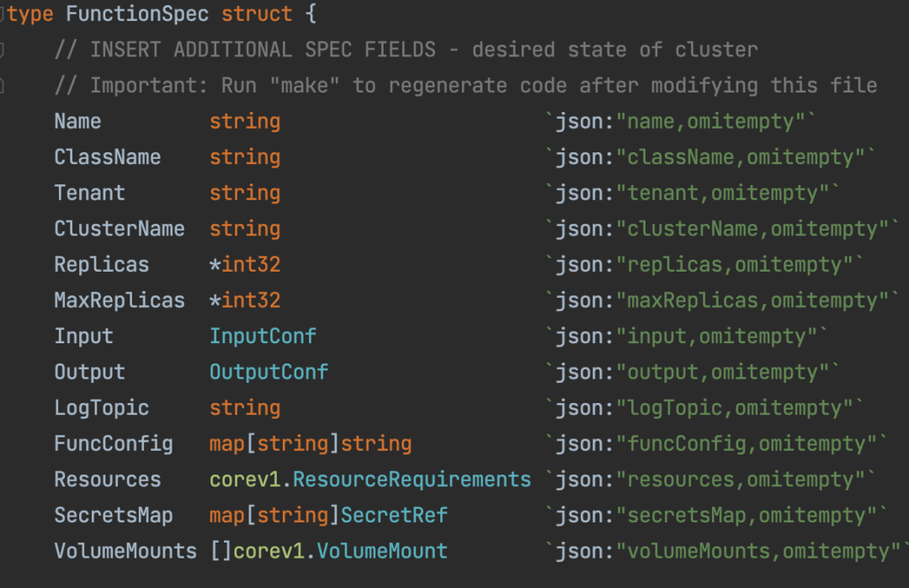Place cursor on the ClusterName field

pos(119,229)
